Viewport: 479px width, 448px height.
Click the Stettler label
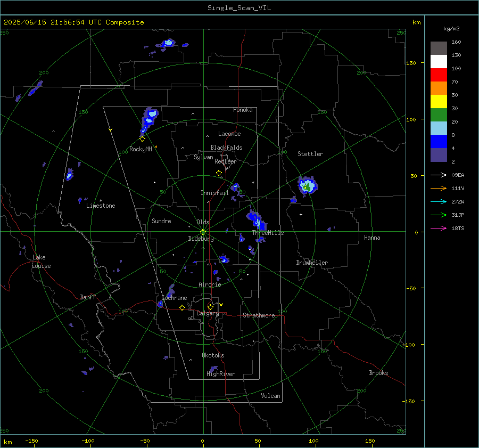coord(310,154)
